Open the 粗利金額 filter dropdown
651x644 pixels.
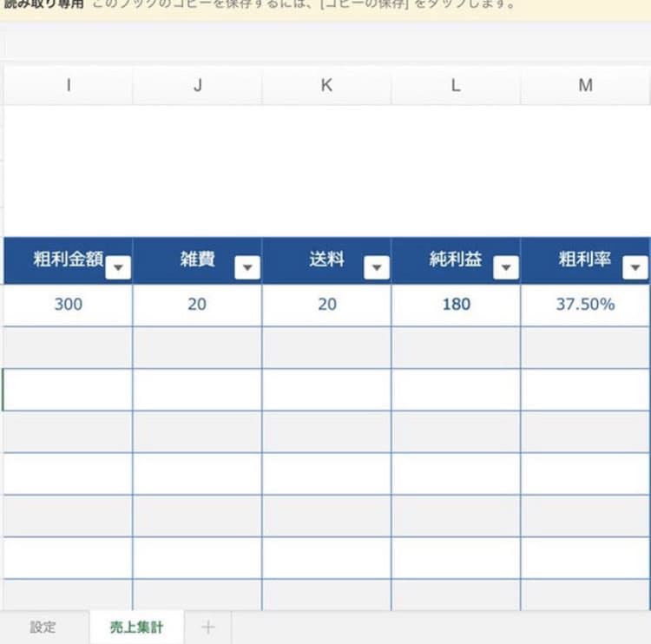(118, 267)
